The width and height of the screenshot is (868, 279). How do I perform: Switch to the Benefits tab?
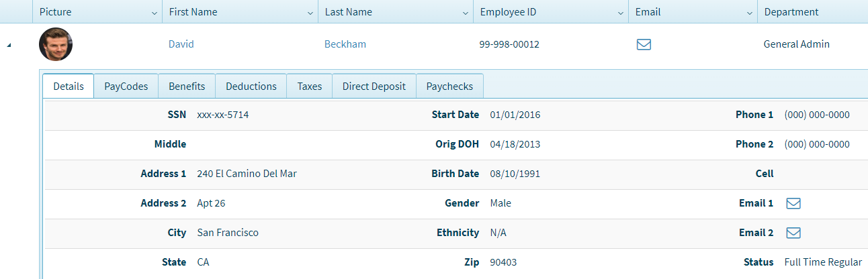[187, 87]
